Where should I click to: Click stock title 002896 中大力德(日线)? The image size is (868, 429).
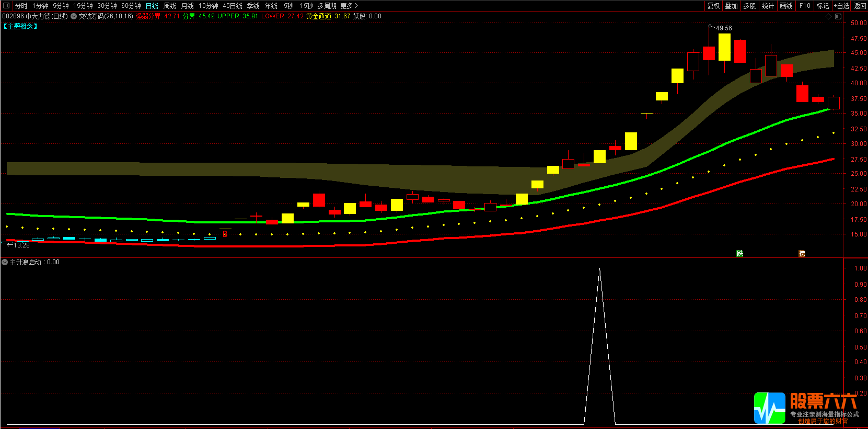tap(35, 16)
